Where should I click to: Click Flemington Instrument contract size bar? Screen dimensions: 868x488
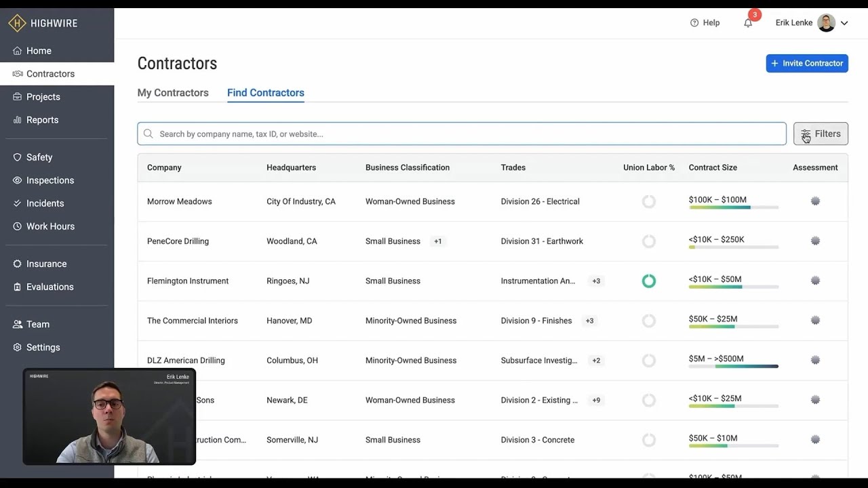tap(734, 286)
